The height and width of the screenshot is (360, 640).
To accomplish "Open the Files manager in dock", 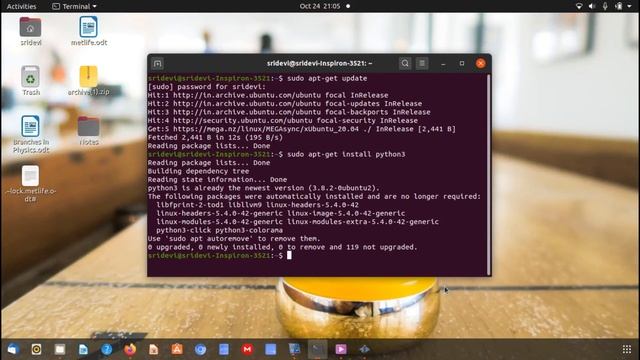I will coord(60,349).
